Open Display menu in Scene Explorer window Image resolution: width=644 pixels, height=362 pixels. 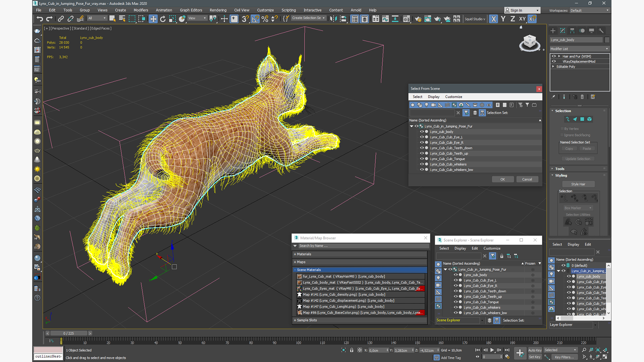tap(460, 248)
